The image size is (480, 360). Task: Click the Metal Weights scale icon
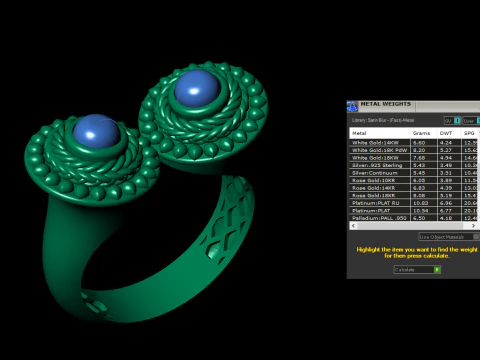point(352,106)
